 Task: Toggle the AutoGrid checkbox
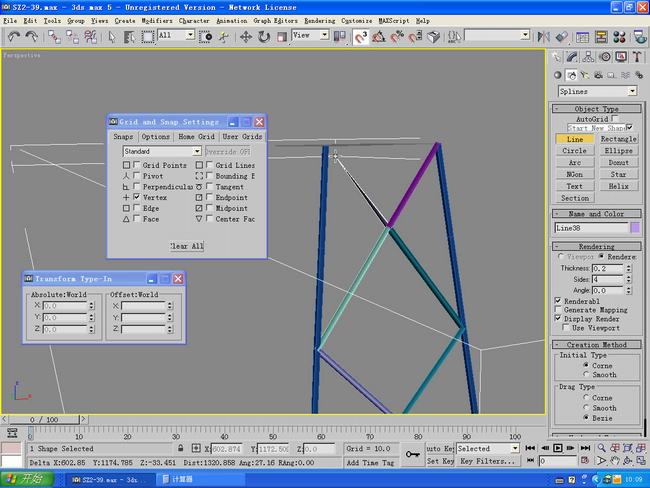tap(615, 119)
